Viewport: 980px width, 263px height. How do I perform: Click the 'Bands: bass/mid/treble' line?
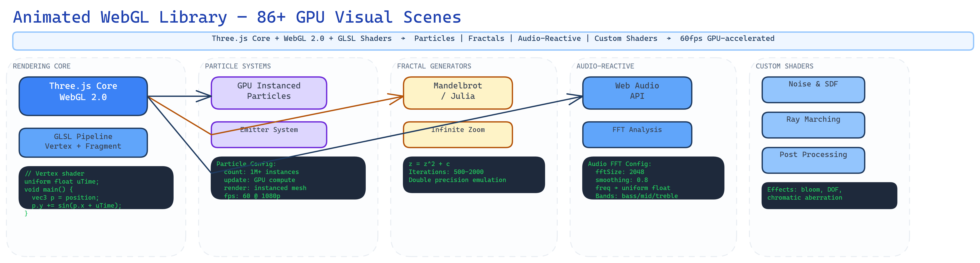(637, 196)
